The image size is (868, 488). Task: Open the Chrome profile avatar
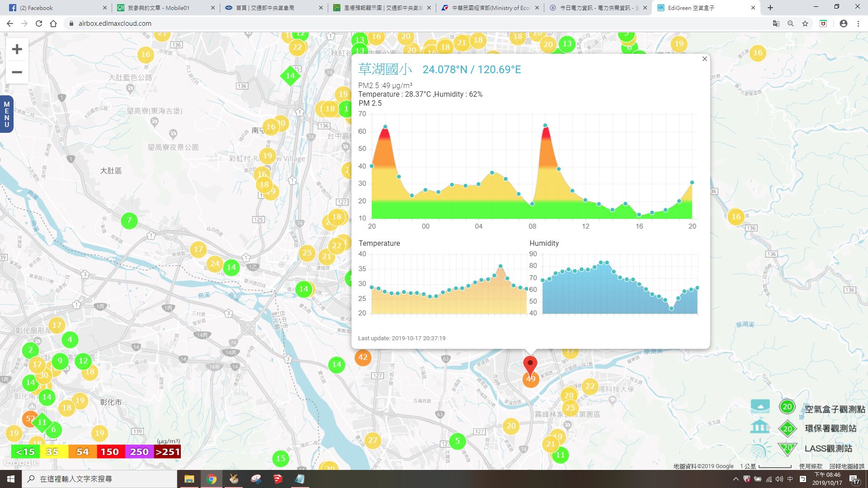coord(844,23)
